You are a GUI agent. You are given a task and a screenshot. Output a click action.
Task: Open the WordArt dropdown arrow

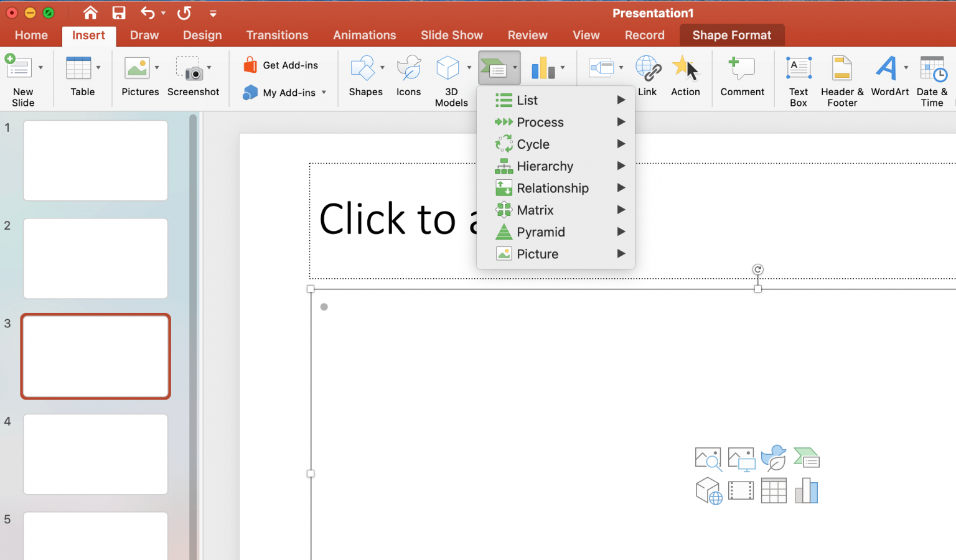click(x=905, y=68)
